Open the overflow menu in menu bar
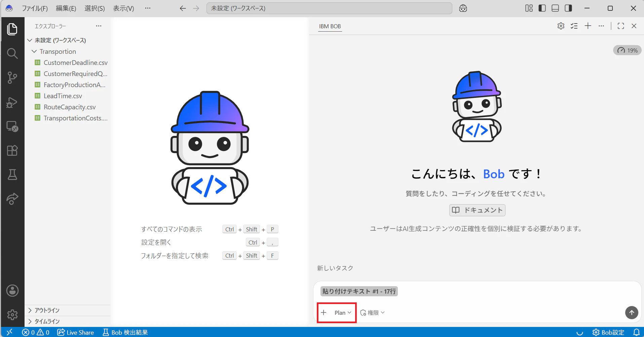644x337 pixels. pos(148,8)
